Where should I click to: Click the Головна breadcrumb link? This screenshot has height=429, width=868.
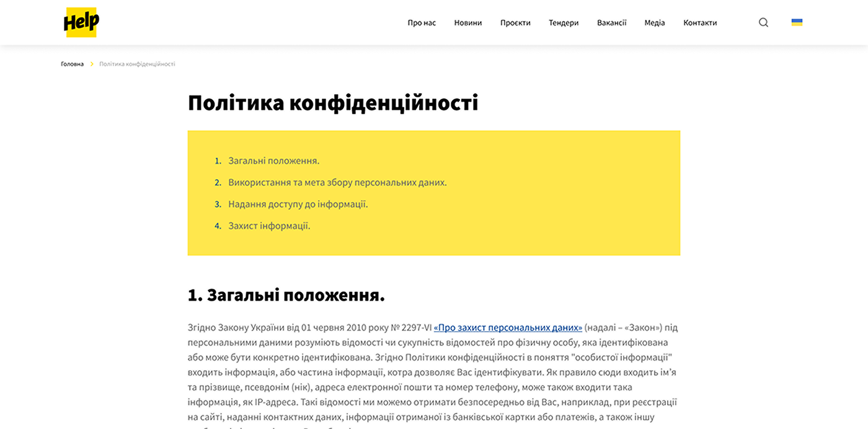[72, 64]
